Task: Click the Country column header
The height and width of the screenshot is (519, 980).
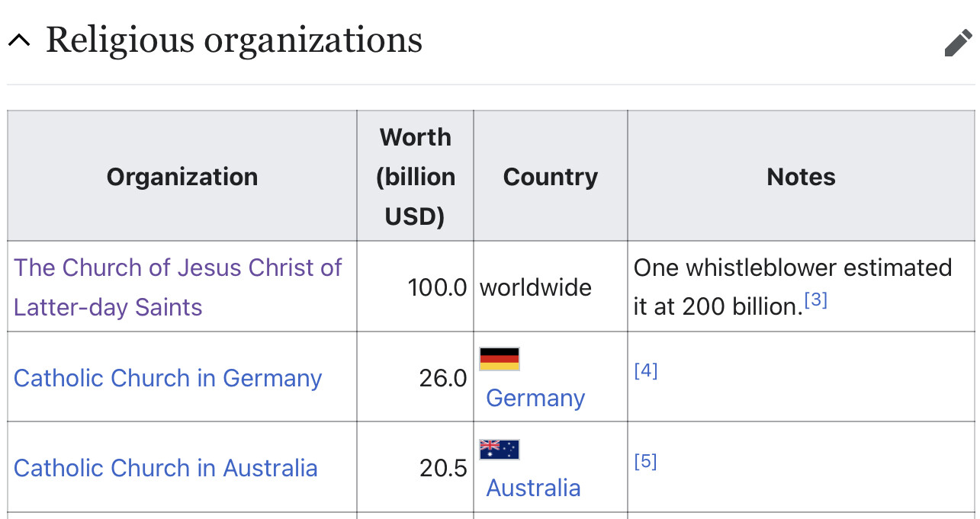Action: (x=551, y=177)
